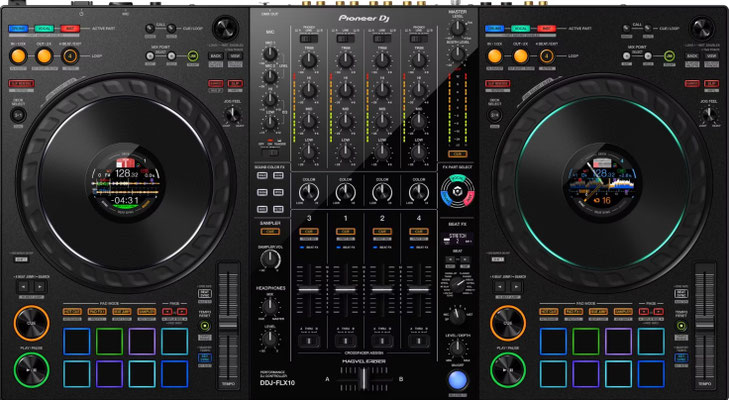Tap right deck jog wheel center display
Viewport: 729px width, 400px height.
602,183
